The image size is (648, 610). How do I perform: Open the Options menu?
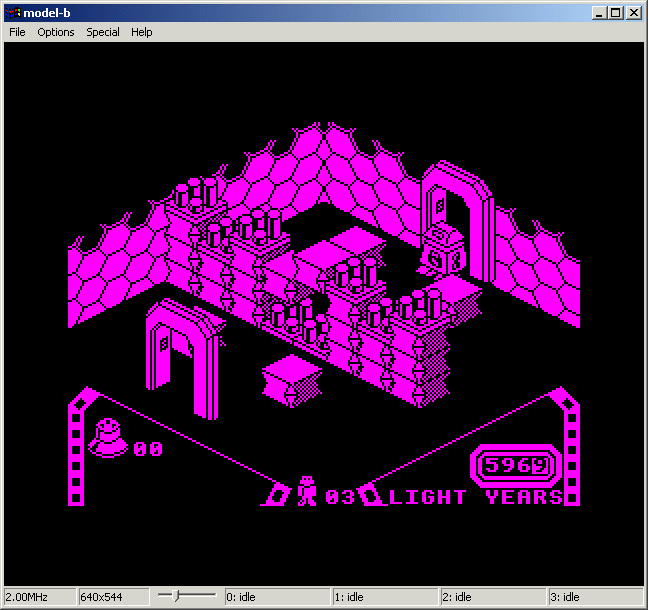(x=56, y=32)
